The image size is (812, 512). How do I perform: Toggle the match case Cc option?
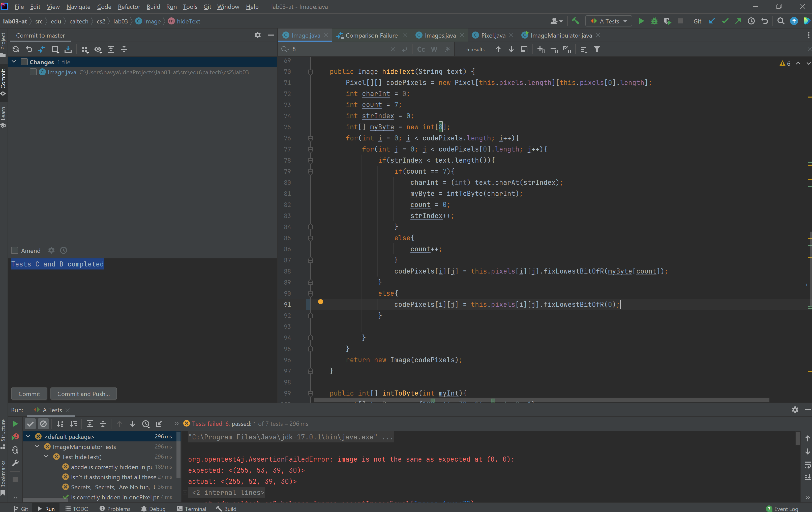[x=421, y=49]
